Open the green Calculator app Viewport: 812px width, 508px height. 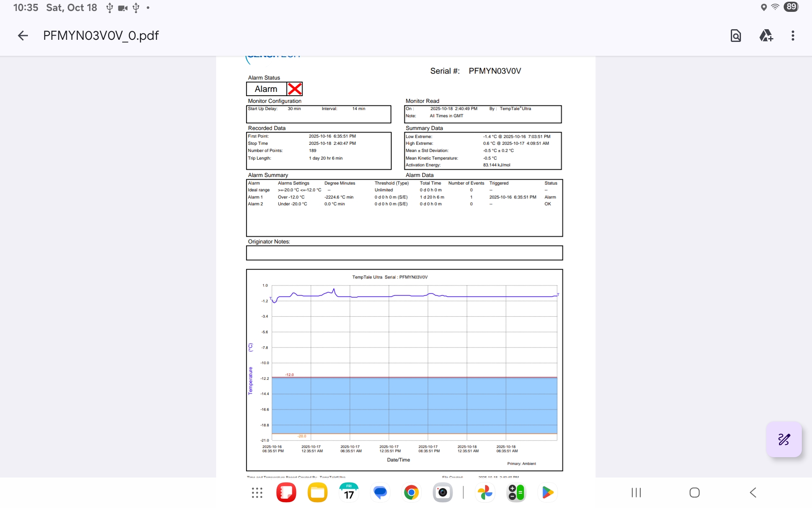point(516,492)
